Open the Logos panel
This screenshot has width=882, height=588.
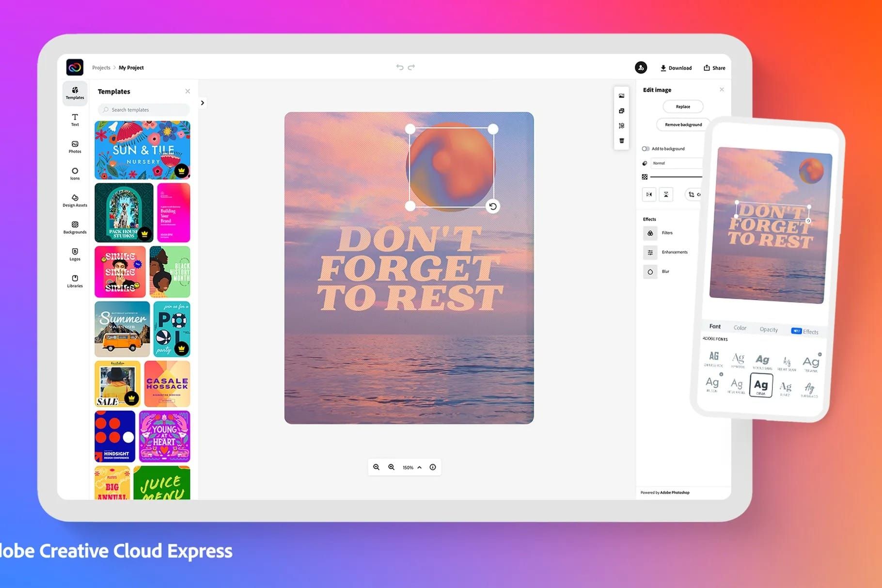click(75, 254)
